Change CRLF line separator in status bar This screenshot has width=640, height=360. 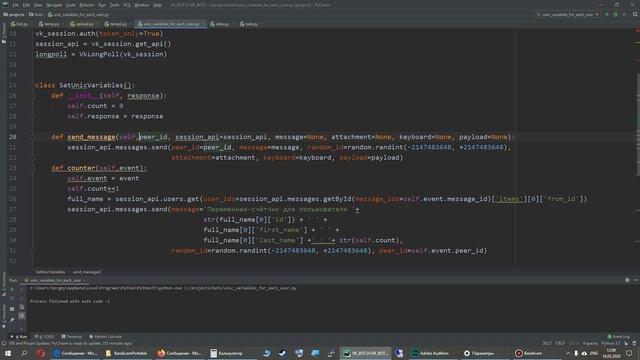pos(560,343)
